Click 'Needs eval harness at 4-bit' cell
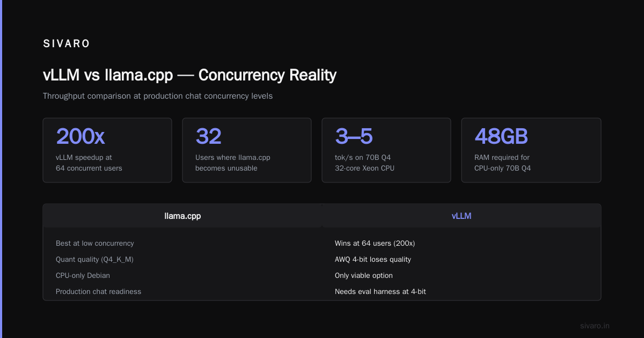644x338 pixels. tap(380, 291)
